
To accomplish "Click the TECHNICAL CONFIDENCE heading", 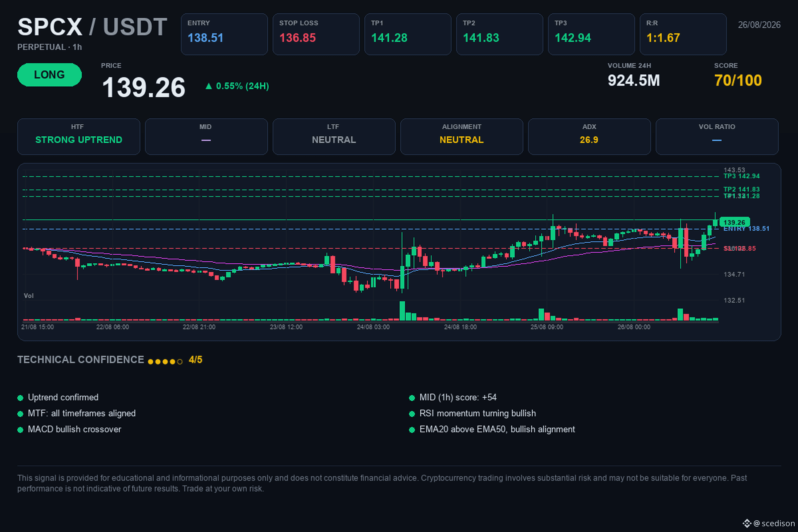I will tap(81, 360).
